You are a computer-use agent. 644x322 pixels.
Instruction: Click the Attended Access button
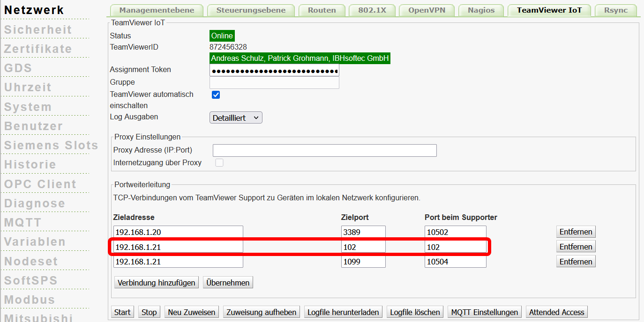point(556,312)
